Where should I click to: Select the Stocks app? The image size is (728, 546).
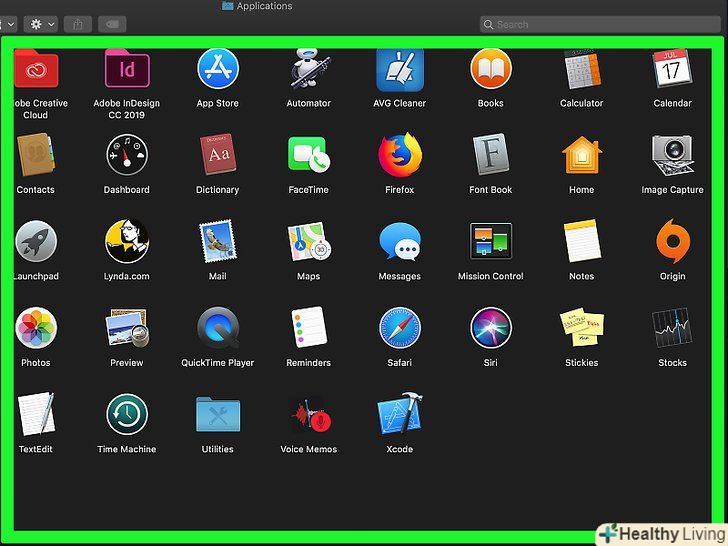pyautogui.click(x=672, y=328)
